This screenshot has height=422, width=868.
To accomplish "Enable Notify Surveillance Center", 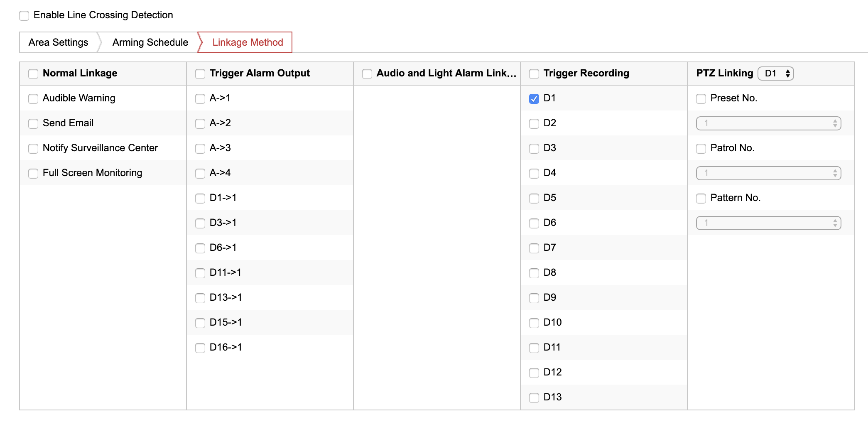I will pyautogui.click(x=33, y=149).
